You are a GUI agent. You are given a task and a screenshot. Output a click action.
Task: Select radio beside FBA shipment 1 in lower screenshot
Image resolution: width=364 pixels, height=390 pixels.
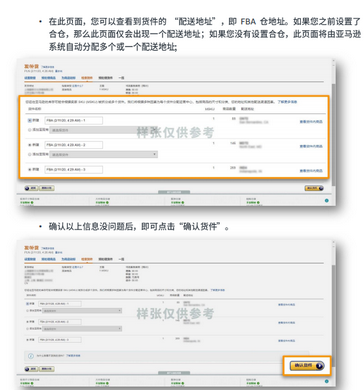click(x=27, y=304)
